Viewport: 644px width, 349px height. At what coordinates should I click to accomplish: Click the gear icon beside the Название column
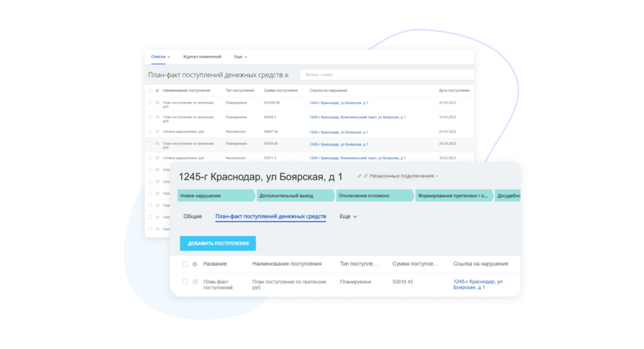(195, 264)
